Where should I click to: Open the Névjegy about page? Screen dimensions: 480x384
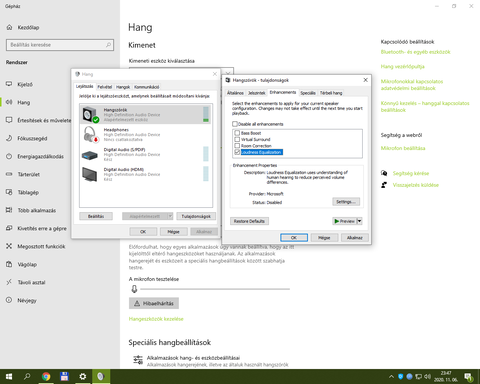click(27, 300)
